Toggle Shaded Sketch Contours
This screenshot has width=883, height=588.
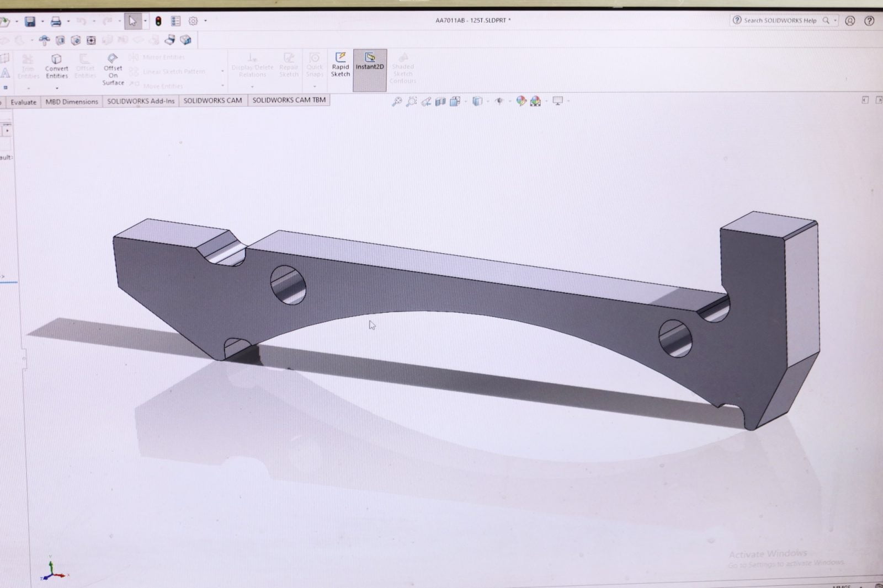(403, 68)
